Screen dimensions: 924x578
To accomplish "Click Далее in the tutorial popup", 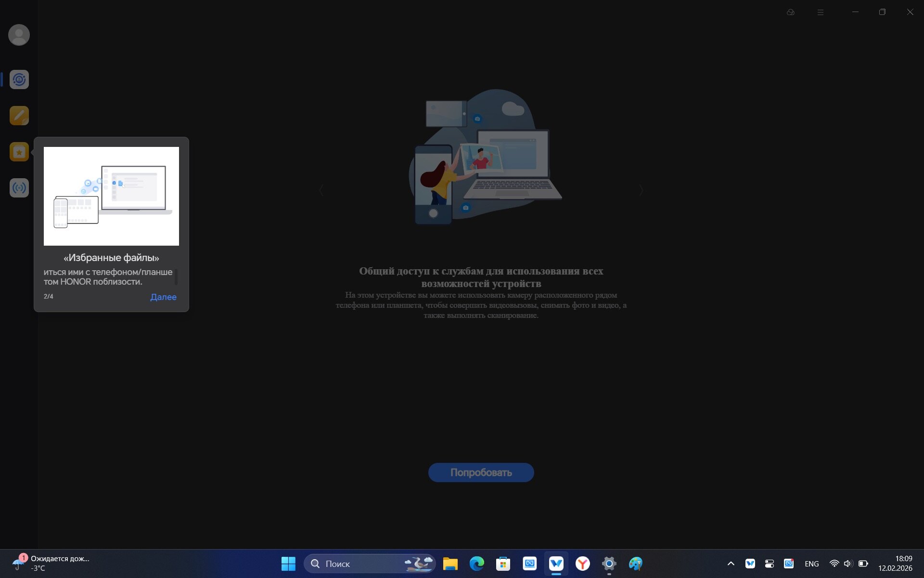I will tap(163, 297).
